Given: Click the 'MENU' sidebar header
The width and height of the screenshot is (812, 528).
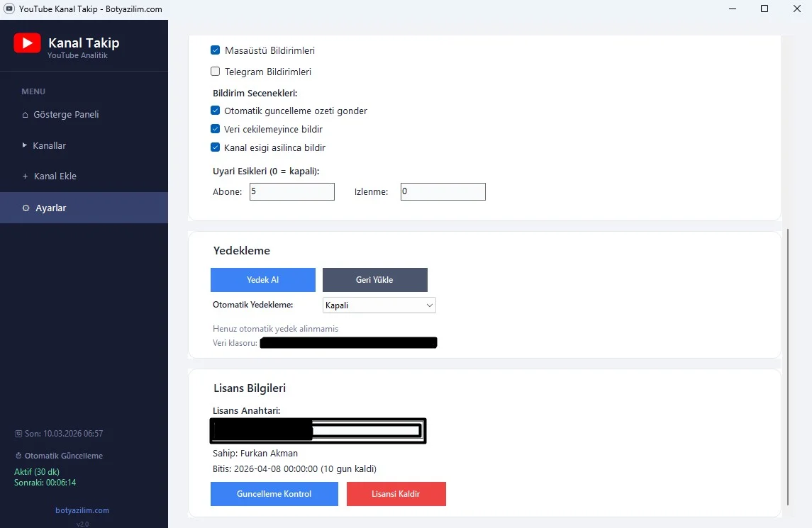Looking at the screenshot, I should tap(33, 91).
